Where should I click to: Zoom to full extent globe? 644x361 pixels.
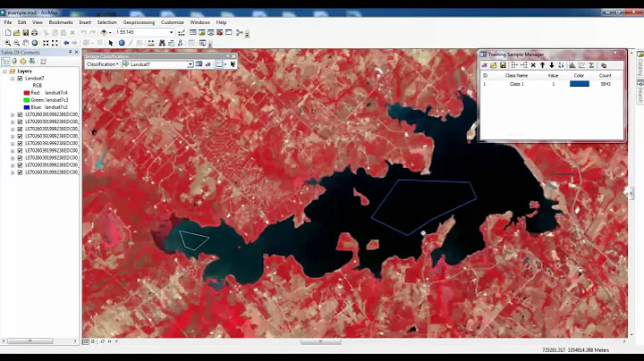(35, 43)
